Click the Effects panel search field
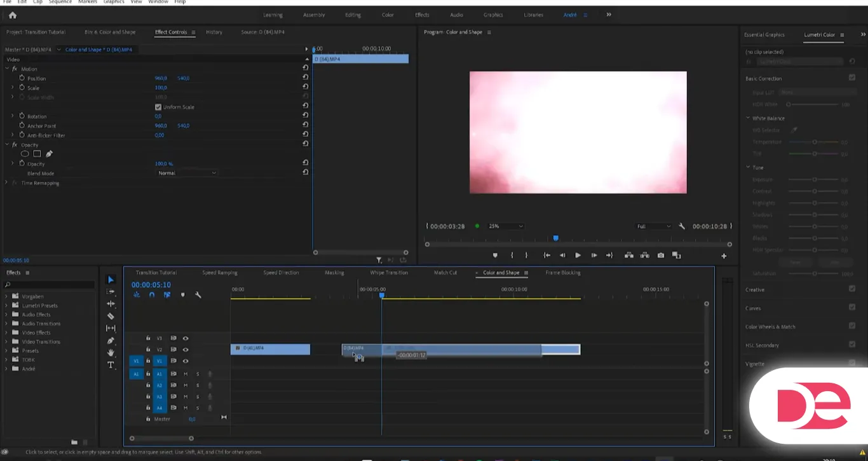Image resolution: width=868 pixels, height=461 pixels. click(51, 285)
